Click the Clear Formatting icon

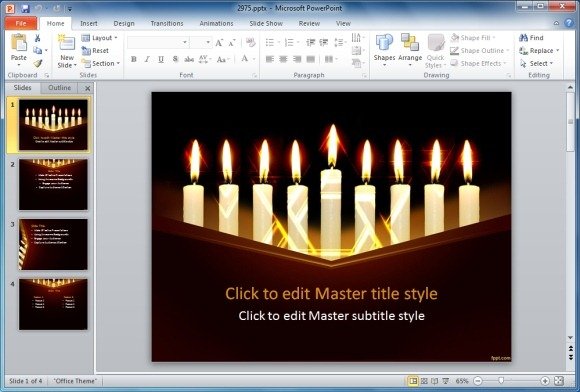click(x=250, y=43)
